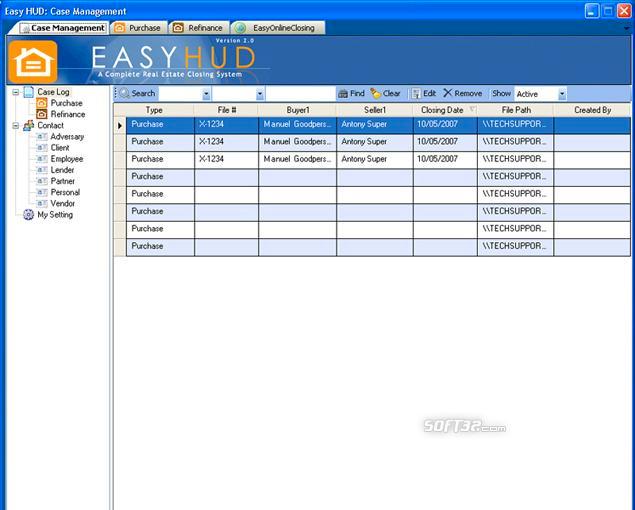Switch to the Case Management tab
This screenshot has width=635, height=510.
[64, 28]
